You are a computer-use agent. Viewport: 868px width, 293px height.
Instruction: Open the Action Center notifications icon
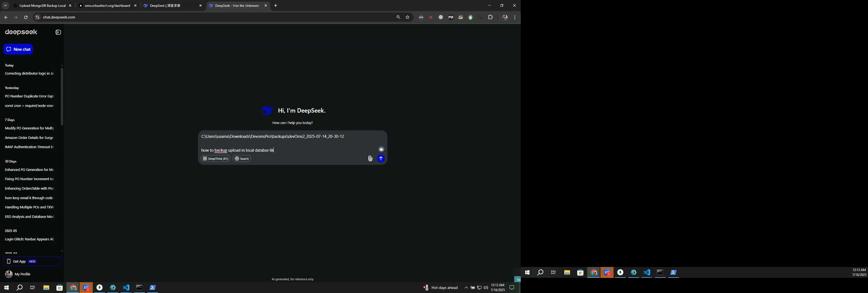pyautogui.click(x=512, y=288)
